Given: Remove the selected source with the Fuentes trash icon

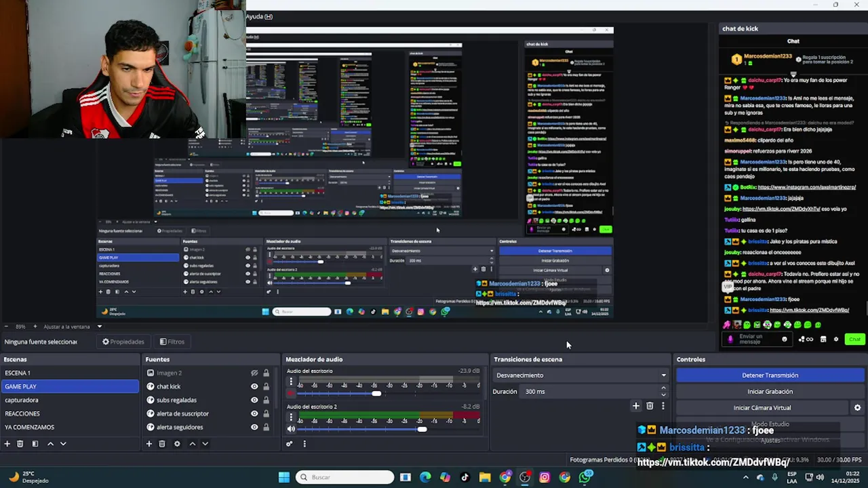Looking at the screenshot, I should [162, 444].
